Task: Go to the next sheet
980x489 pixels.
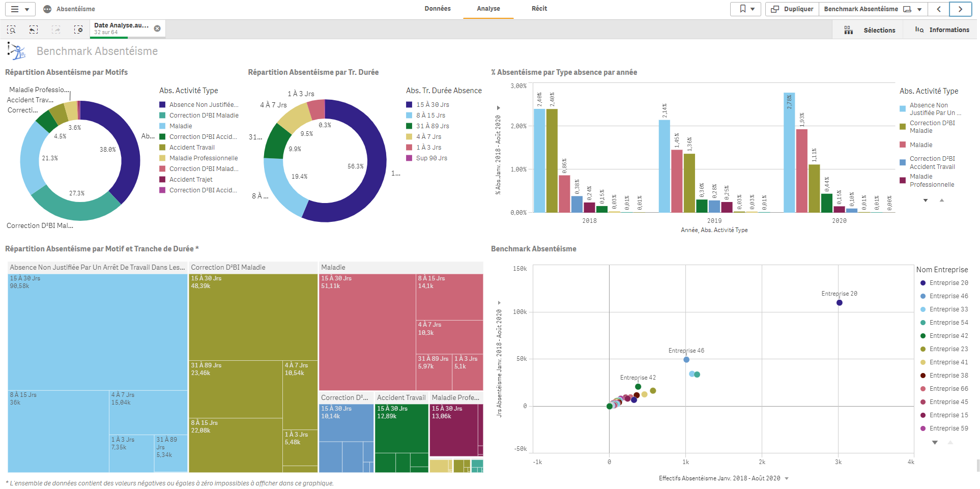Action: (x=960, y=9)
